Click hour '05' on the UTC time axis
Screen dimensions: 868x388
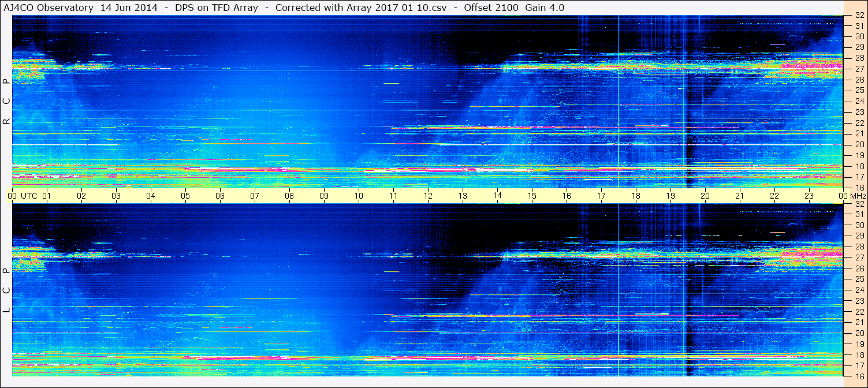coord(186,196)
